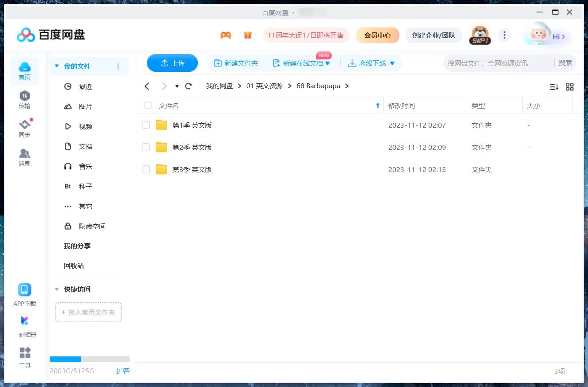Open the three-dot menu beside 我的文件
Screen dimensions: 588x387
click(118, 66)
